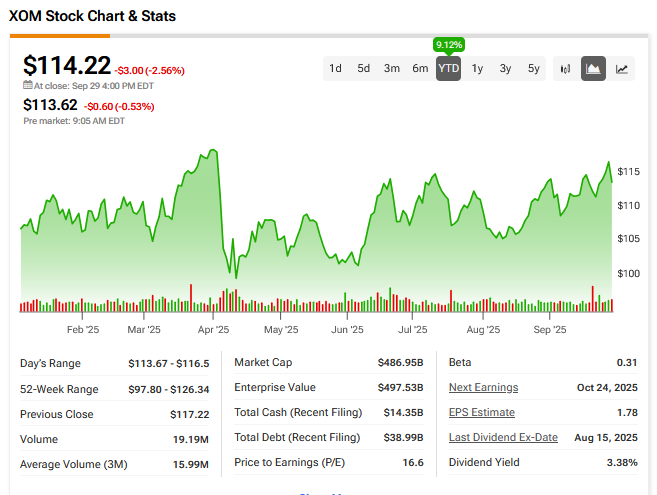The width and height of the screenshot is (657, 495).
Task: Click the Jul '25 axis label
Action: [413, 330]
